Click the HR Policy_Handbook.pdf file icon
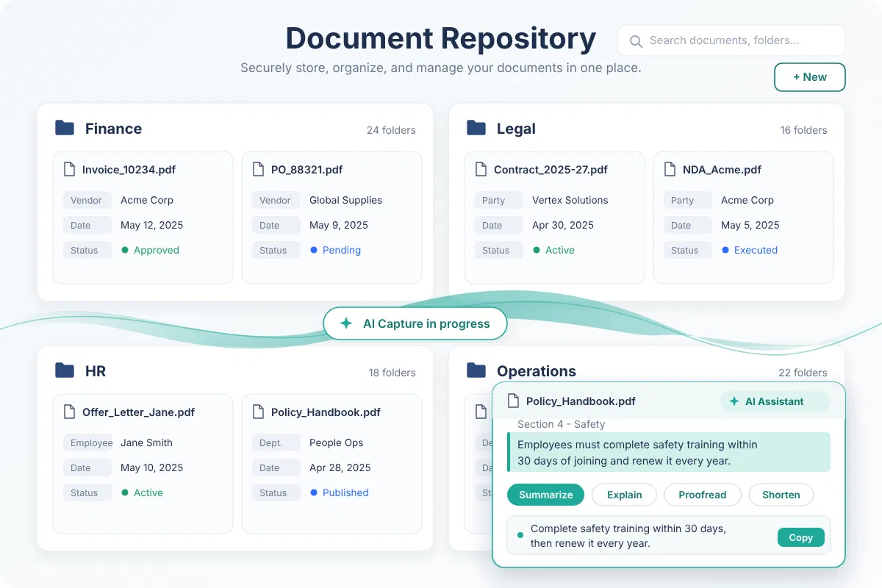The image size is (882, 588). point(258,412)
